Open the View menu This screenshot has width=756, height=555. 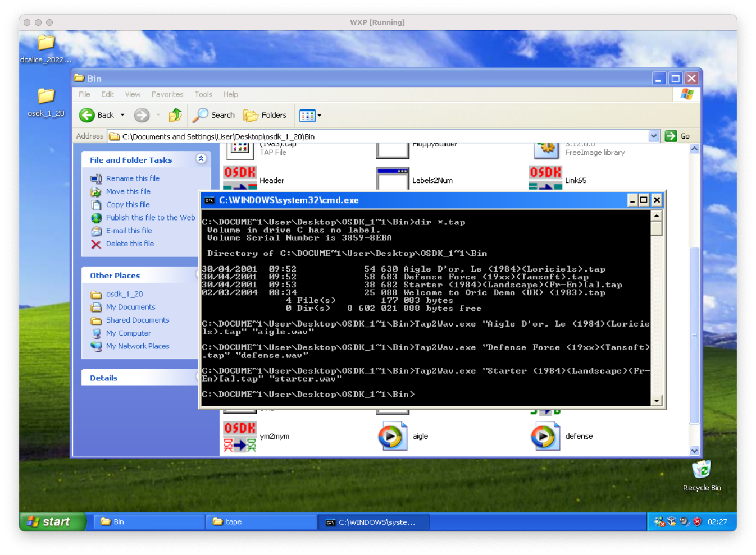(x=133, y=94)
